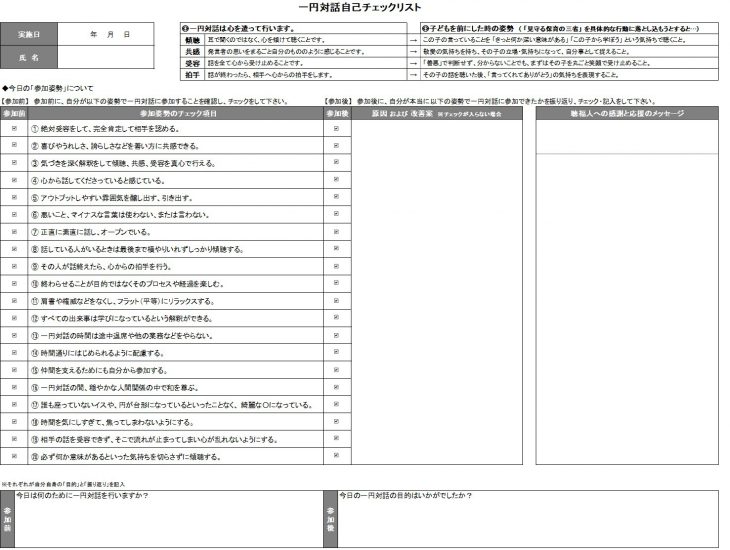
Task: Check 参加後 box for item ⑩ プロセスや経過を楽しむ
Action: (x=337, y=283)
